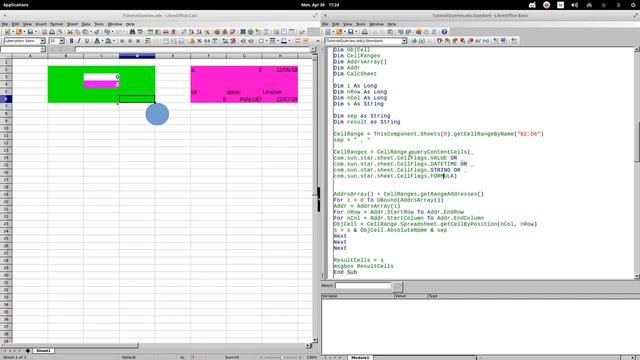The width and height of the screenshot is (640, 360).
Task: Open the font name dropdown in Calc
Action: point(42,41)
